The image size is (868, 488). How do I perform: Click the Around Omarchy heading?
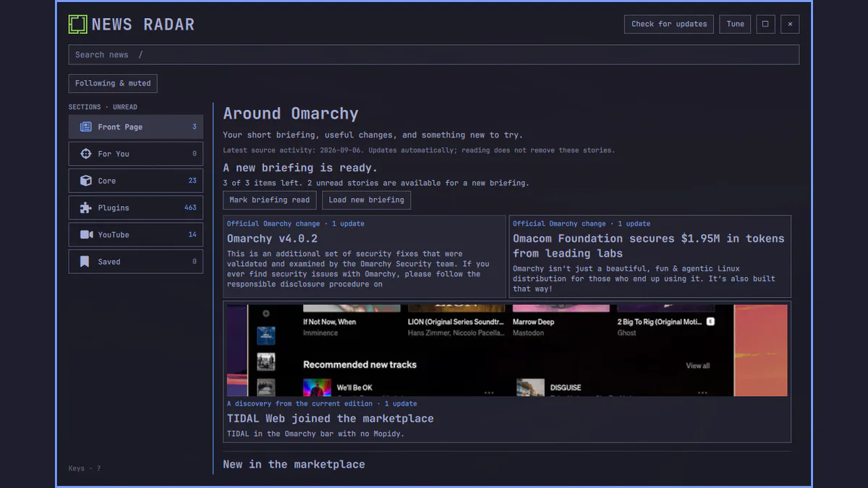pos(291,114)
